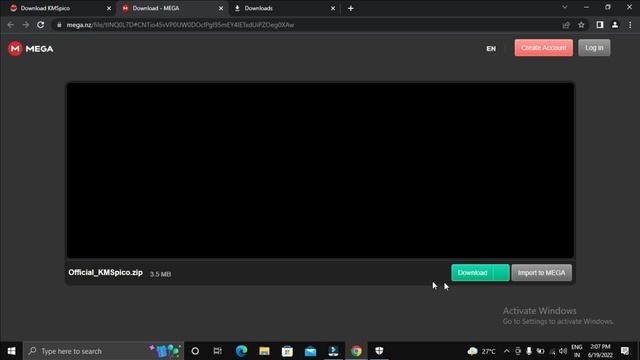
Task: Click the Official_KMSpico.zip file name
Action: pyautogui.click(x=105, y=273)
